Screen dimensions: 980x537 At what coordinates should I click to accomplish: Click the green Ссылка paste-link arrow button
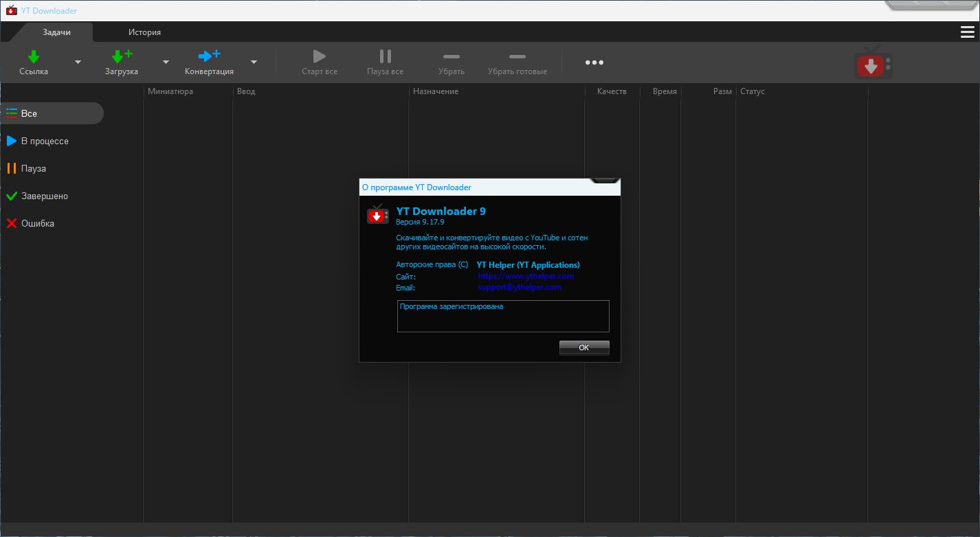point(34,62)
